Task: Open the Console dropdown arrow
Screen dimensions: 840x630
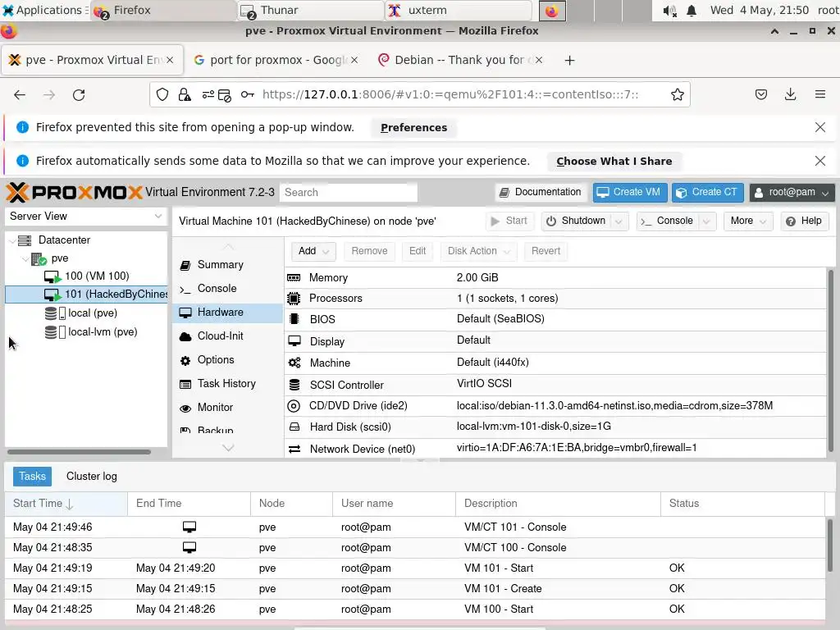Action: click(x=706, y=221)
